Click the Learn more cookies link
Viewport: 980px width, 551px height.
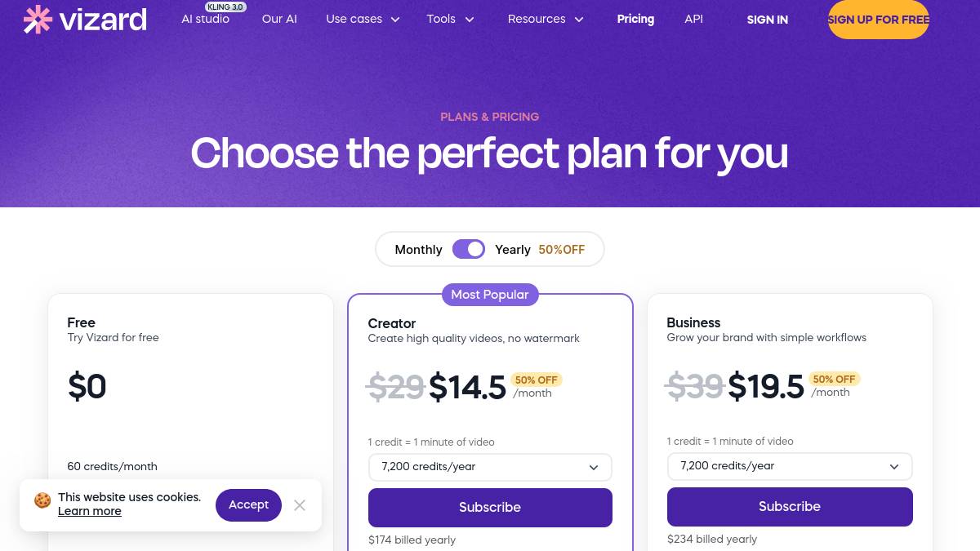[90, 511]
